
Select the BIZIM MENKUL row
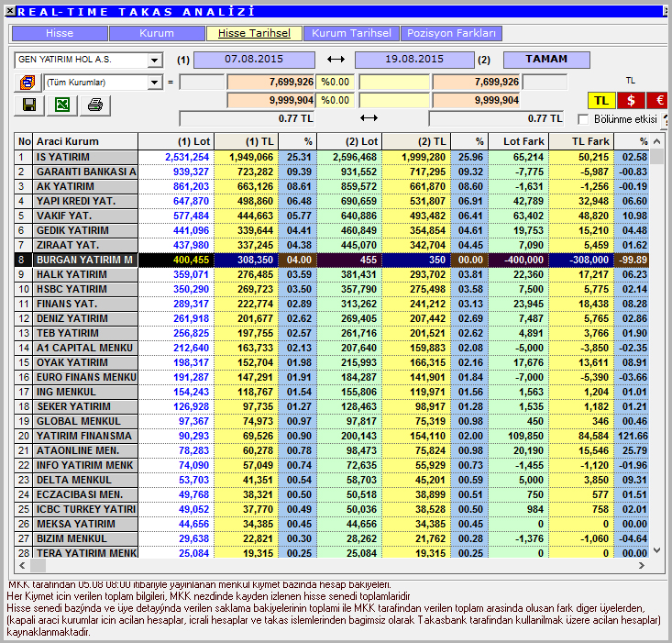pyautogui.click(x=332, y=538)
